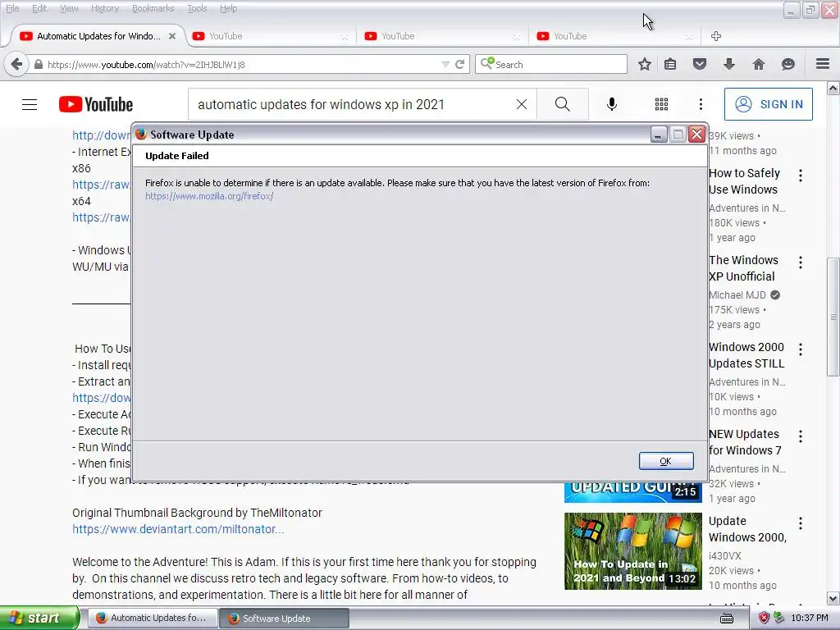Switch to Automatic Updates taskbar button
Viewport: 840px width, 630px height.
(152, 619)
